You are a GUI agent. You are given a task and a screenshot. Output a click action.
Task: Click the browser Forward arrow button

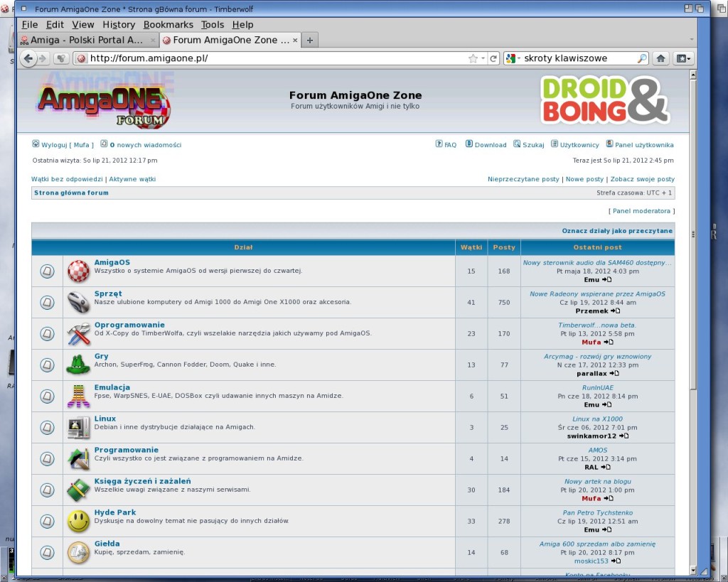click(43, 58)
